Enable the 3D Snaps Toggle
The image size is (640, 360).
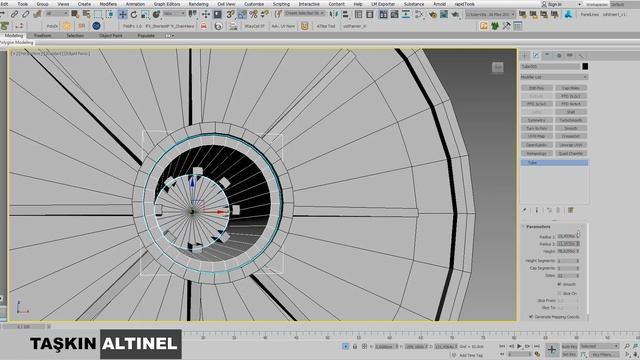(x=231, y=15)
